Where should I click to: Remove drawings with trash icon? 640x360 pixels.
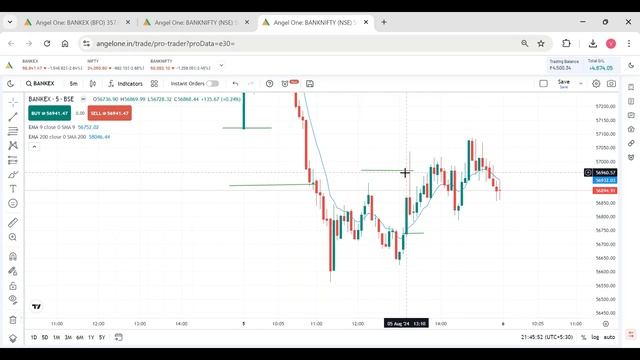click(13, 320)
